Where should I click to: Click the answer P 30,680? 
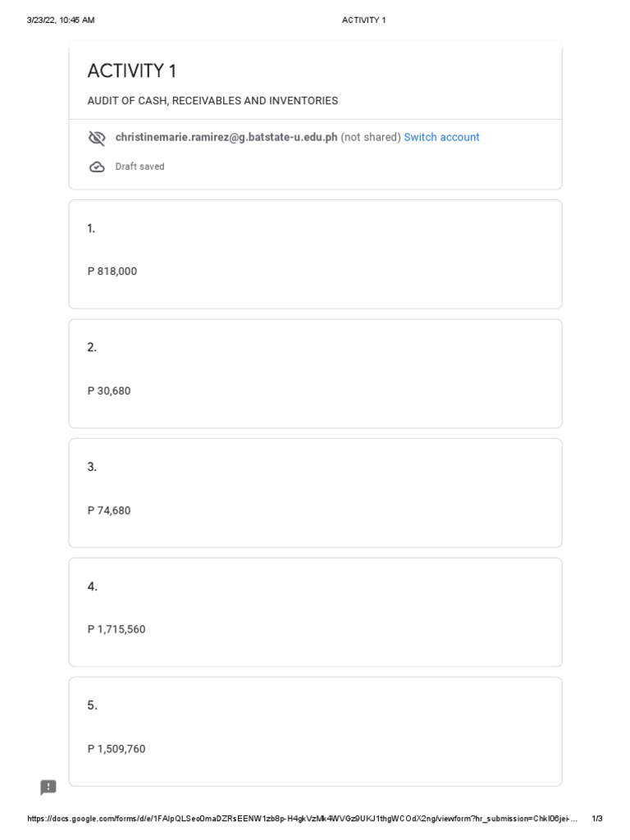coord(109,391)
